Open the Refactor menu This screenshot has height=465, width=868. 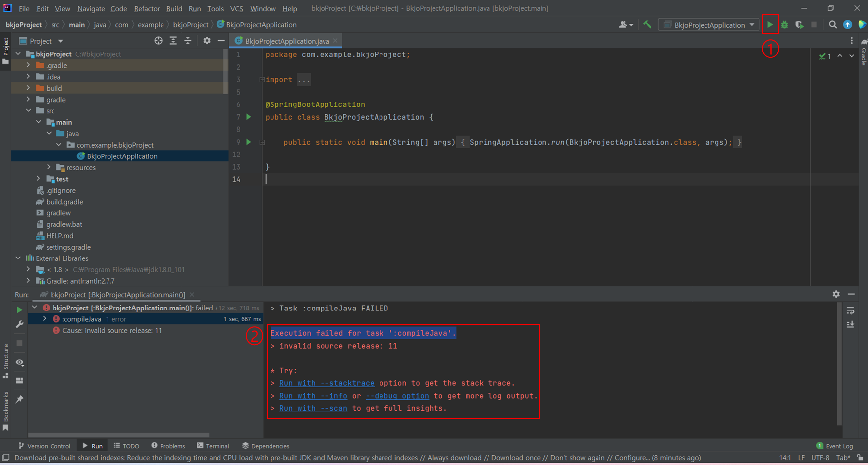coord(147,8)
